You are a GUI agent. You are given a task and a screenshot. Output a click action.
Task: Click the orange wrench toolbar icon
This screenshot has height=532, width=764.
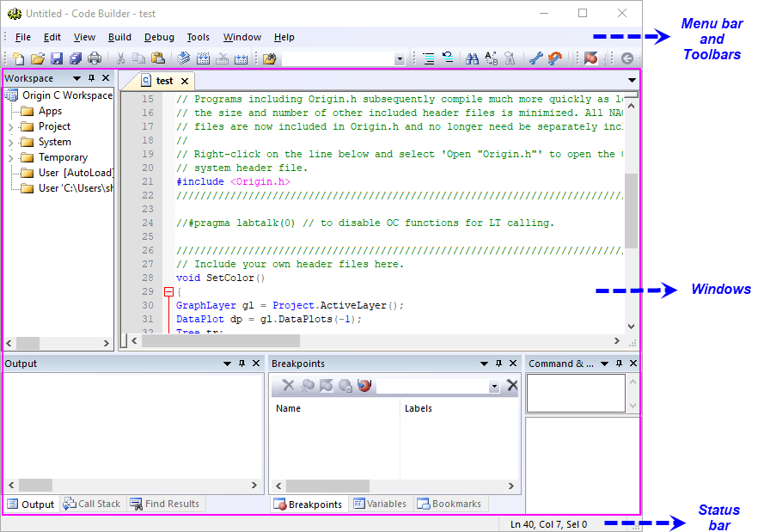pyautogui.click(x=555, y=58)
